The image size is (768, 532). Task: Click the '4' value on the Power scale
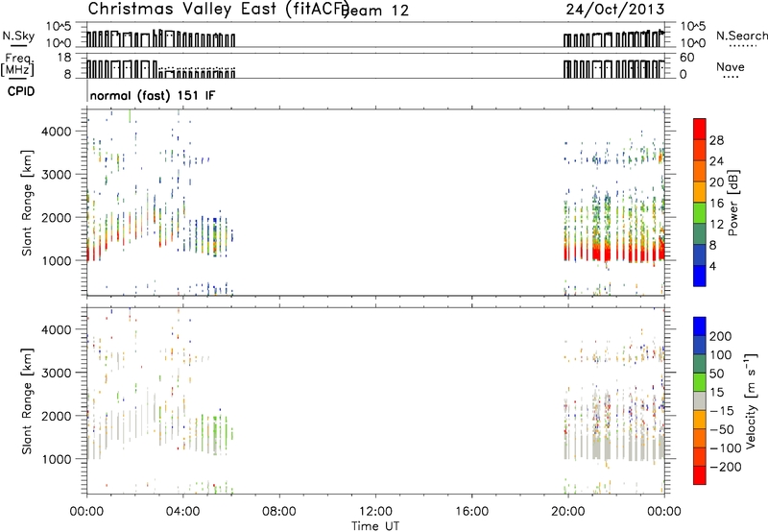(x=712, y=266)
